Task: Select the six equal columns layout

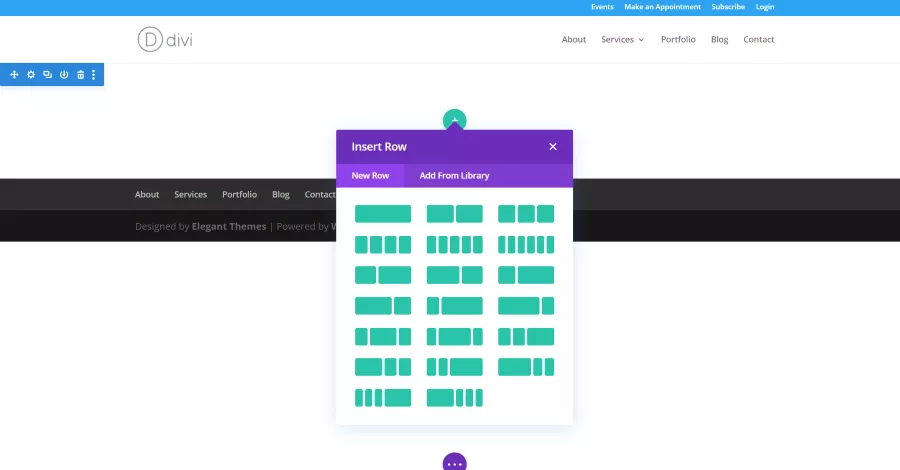Action: click(526, 244)
